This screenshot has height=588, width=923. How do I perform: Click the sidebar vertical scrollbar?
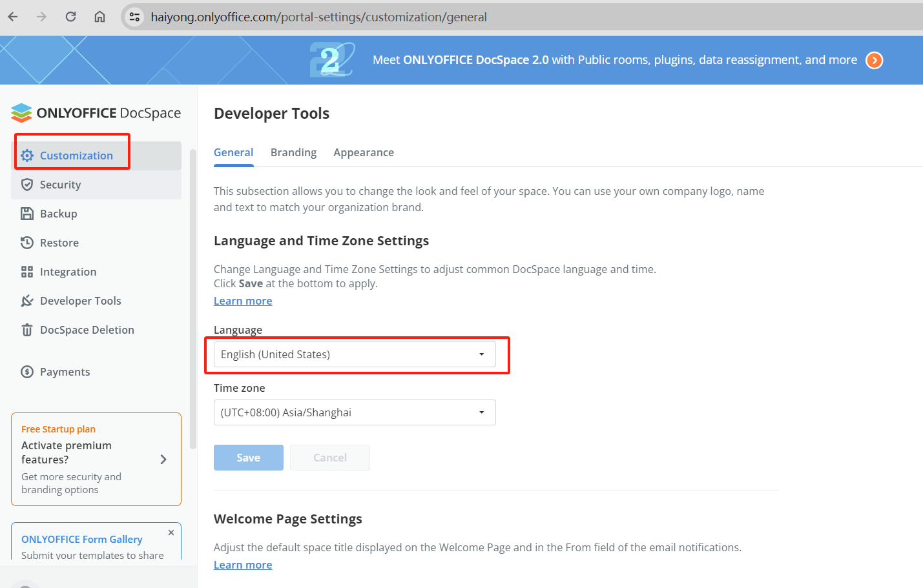coord(192,299)
